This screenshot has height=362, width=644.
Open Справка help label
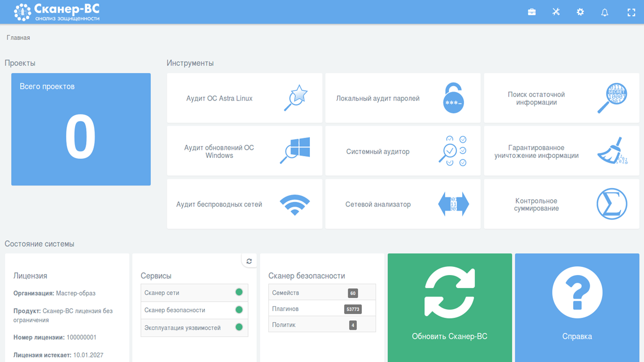[577, 336]
